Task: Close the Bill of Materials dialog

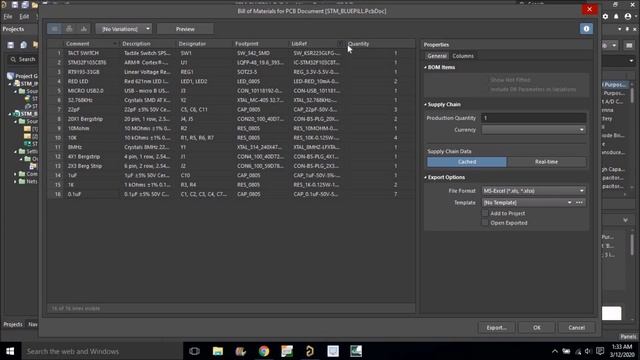Action: [x=589, y=9]
